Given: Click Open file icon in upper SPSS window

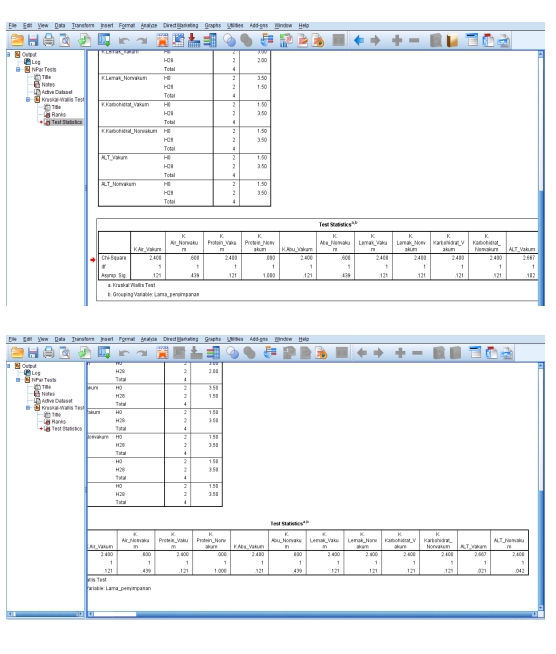Looking at the screenshot, I should click(x=17, y=40).
